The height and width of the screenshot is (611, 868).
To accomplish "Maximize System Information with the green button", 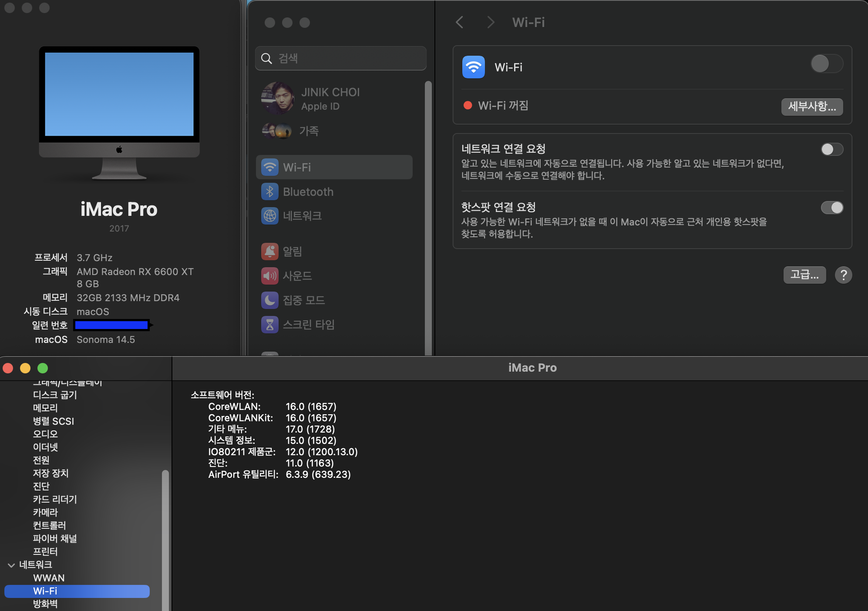I will pyautogui.click(x=43, y=368).
